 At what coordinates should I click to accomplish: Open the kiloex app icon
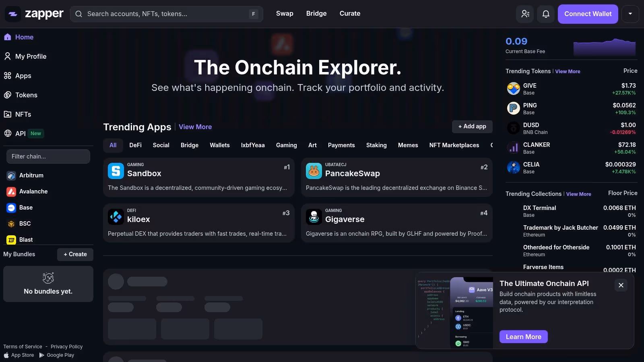116,217
